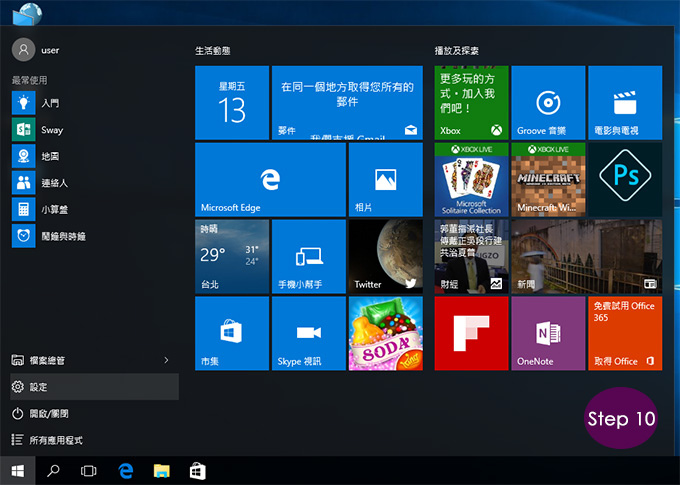Image resolution: width=680 pixels, height=485 pixels.
Task: Open the 郵件 Mail tile
Action: [x=347, y=103]
